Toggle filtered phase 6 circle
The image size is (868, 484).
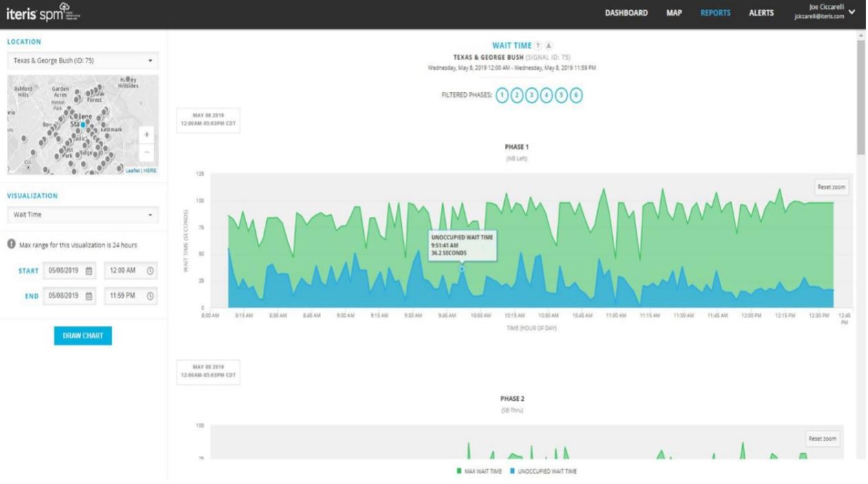point(576,96)
